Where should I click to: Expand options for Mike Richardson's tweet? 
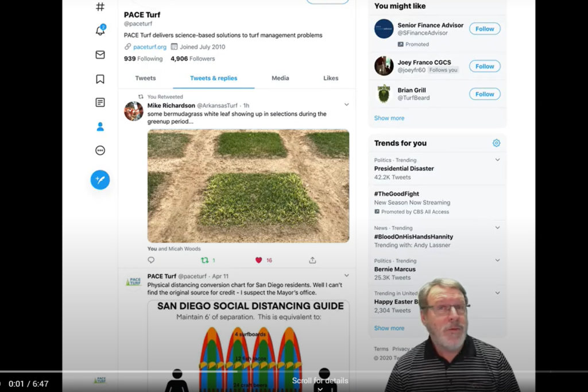pos(346,104)
